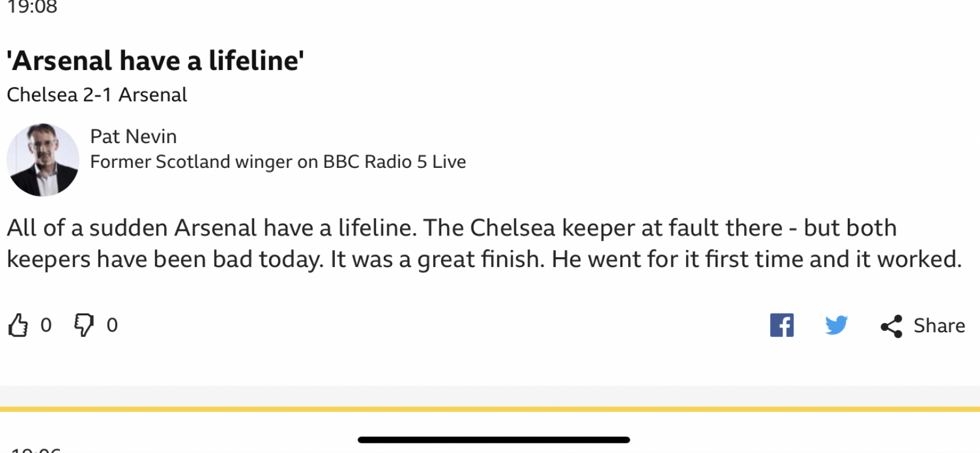Click the thumbs down icon

(84, 325)
